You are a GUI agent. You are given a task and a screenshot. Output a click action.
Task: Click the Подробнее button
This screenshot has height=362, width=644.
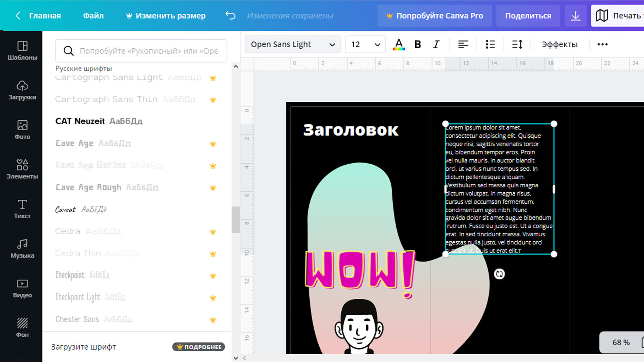tap(199, 347)
